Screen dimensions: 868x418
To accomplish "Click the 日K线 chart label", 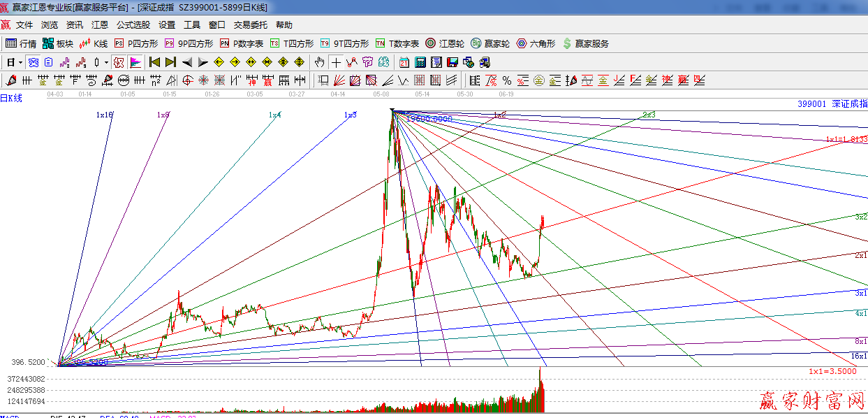I will click(x=11, y=99).
